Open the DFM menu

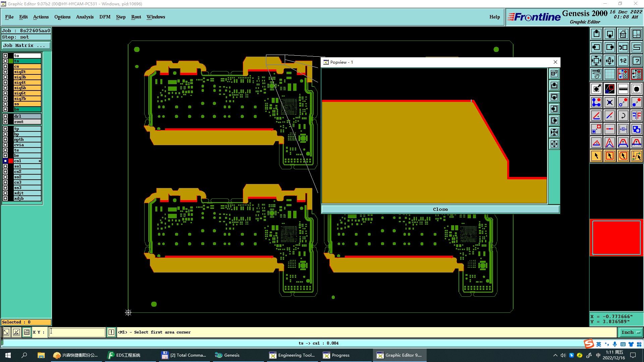[x=105, y=17]
